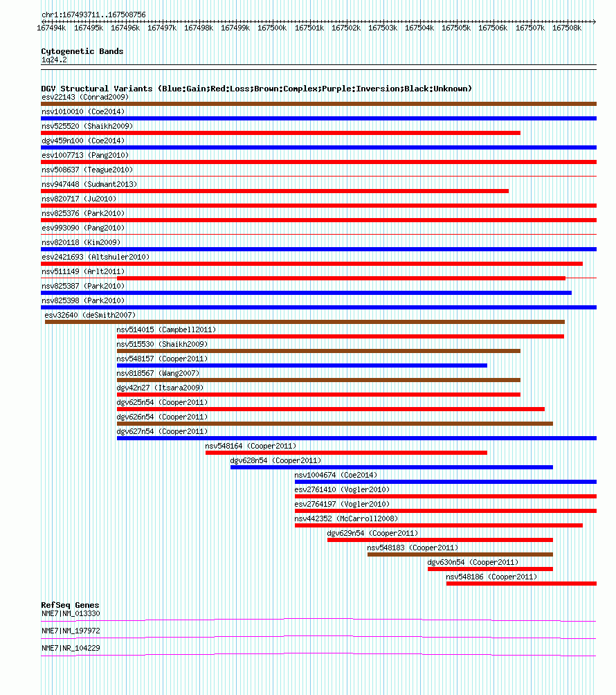This screenshot has height=695, width=616.
Task: Click the nsv548157 (Cooper2011) label
Action: (162, 359)
